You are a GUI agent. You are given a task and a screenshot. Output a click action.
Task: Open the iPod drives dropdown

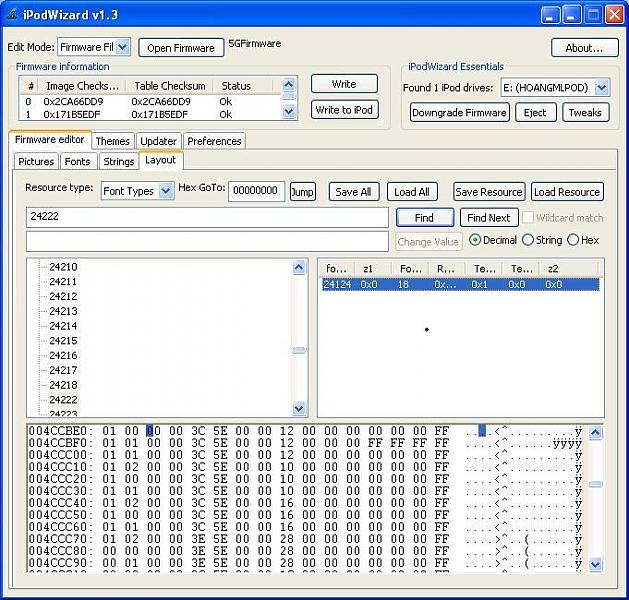coord(601,88)
